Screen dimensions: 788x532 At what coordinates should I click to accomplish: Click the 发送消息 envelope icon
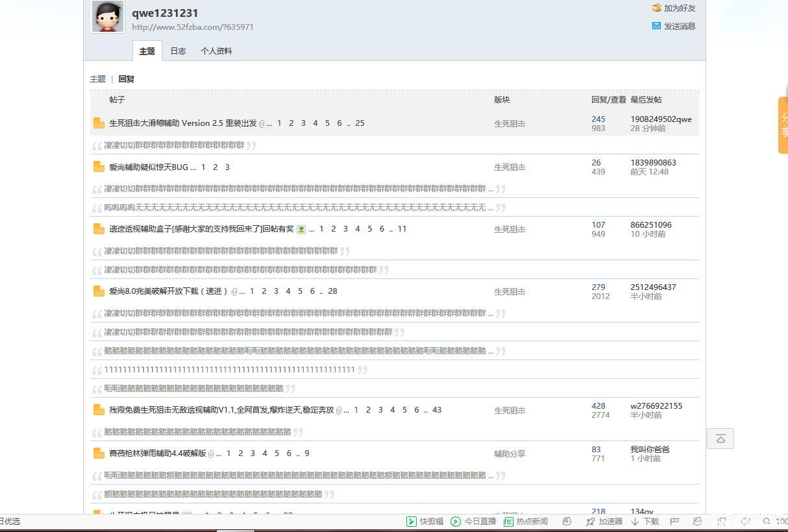pyautogui.click(x=656, y=26)
